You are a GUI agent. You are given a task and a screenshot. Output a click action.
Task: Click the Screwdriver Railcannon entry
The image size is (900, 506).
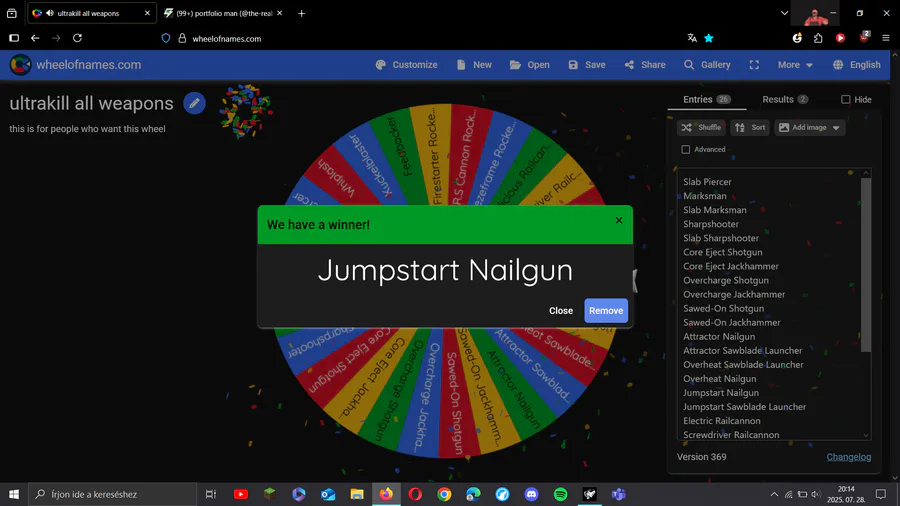tap(731, 435)
